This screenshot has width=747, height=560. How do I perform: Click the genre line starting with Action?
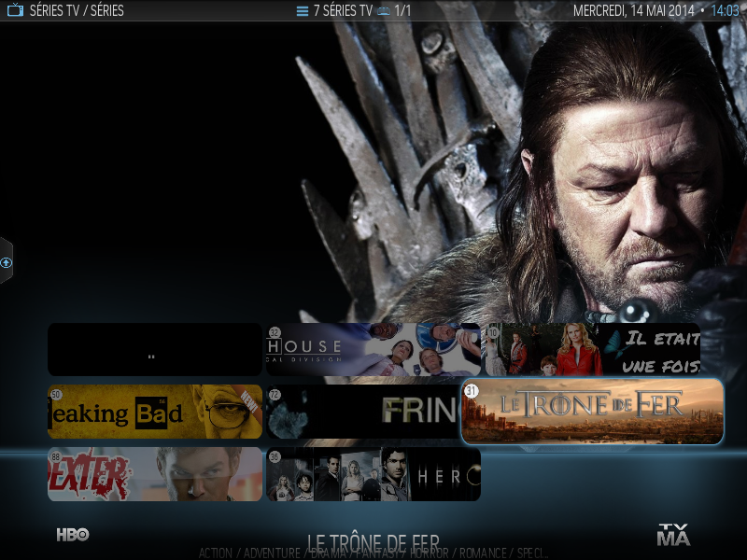coord(373,553)
